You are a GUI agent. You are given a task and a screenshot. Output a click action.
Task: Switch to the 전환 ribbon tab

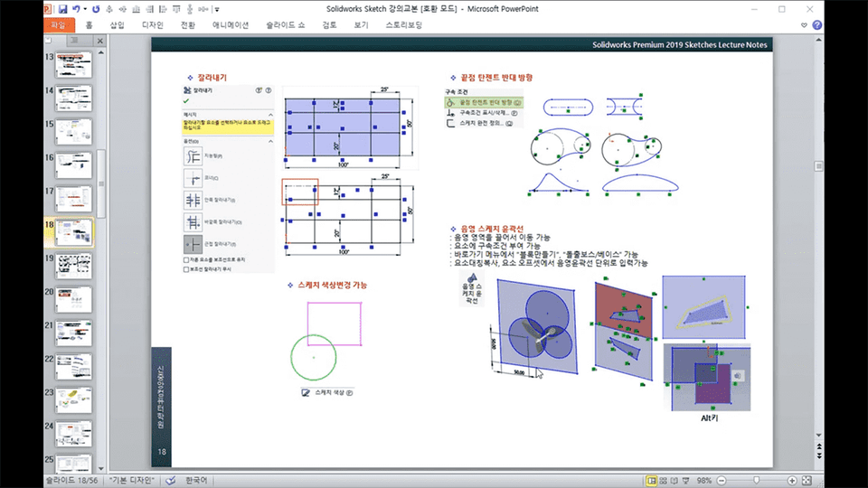[x=188, y=25]
